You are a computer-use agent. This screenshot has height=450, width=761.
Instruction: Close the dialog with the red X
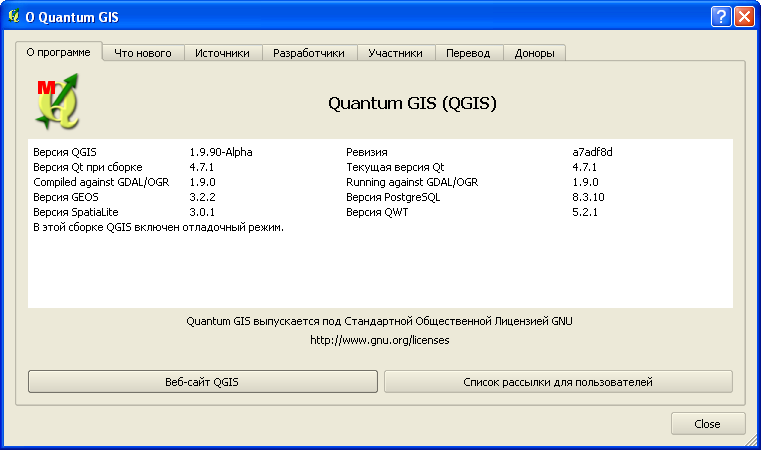[744, 17]
